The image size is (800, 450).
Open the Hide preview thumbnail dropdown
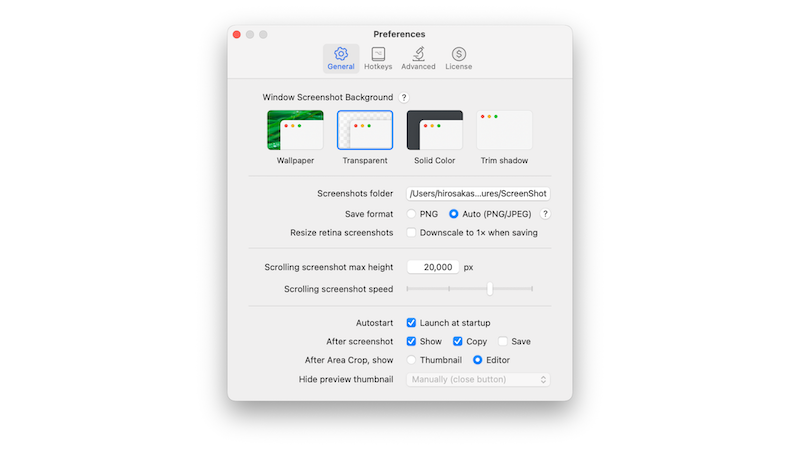[x=478, y=379]
